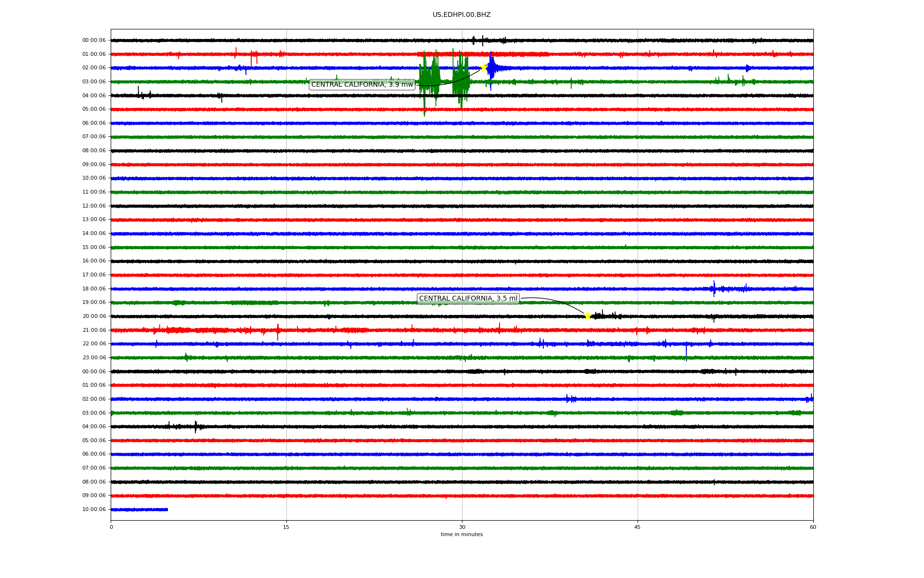Click the 21:00:06 time label

click(x=94, y=330)
